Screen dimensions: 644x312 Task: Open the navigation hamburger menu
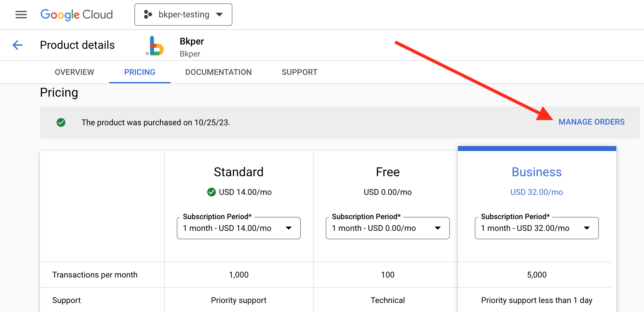(x=21, y=14)
